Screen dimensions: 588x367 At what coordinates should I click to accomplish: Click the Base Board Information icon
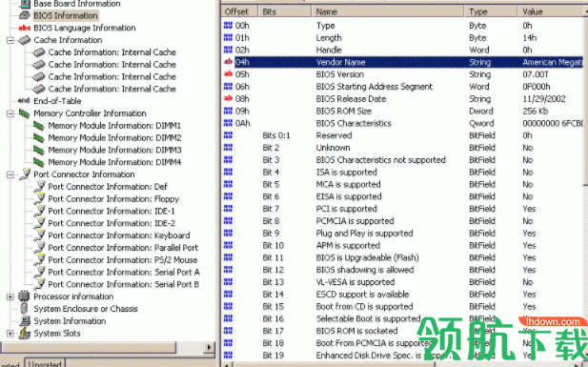(25, 4)
